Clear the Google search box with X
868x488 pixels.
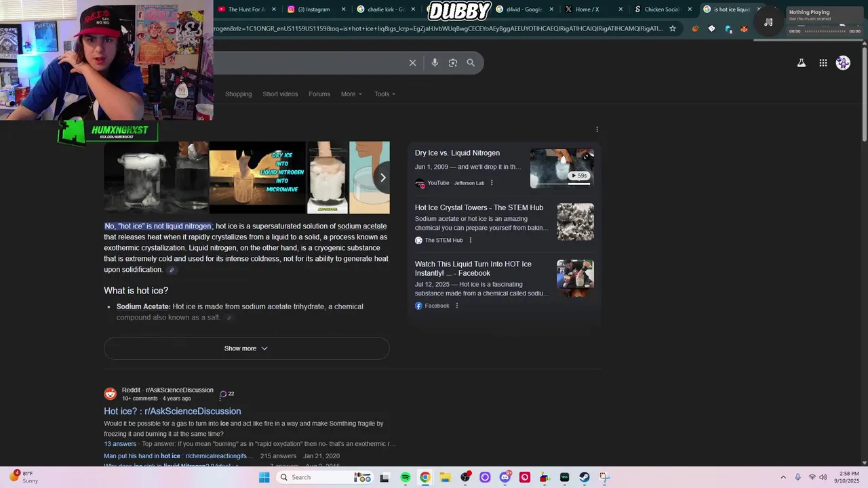(x=412, y=63)
